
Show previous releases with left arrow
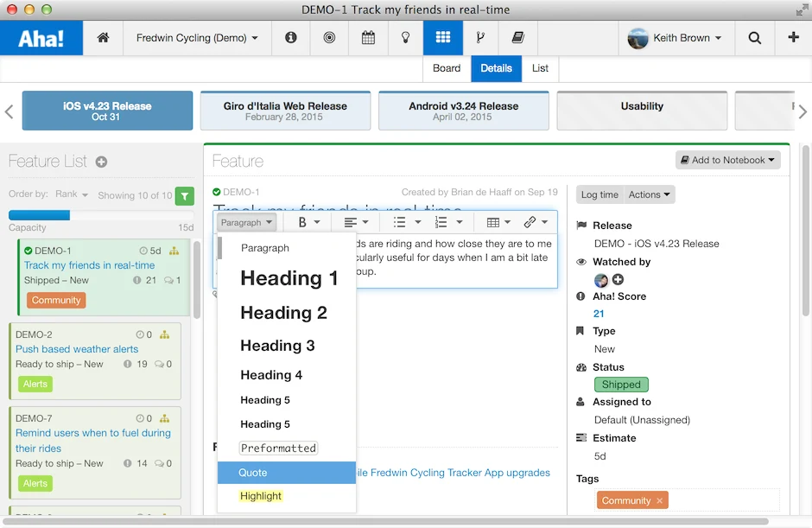pyautogui.click(x=9, y=111)
